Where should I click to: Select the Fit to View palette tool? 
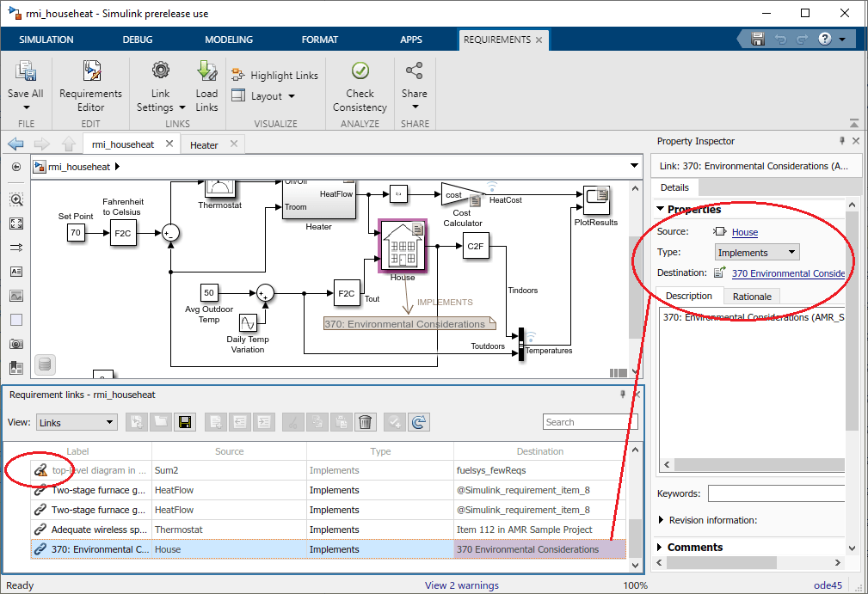point(16,224)
